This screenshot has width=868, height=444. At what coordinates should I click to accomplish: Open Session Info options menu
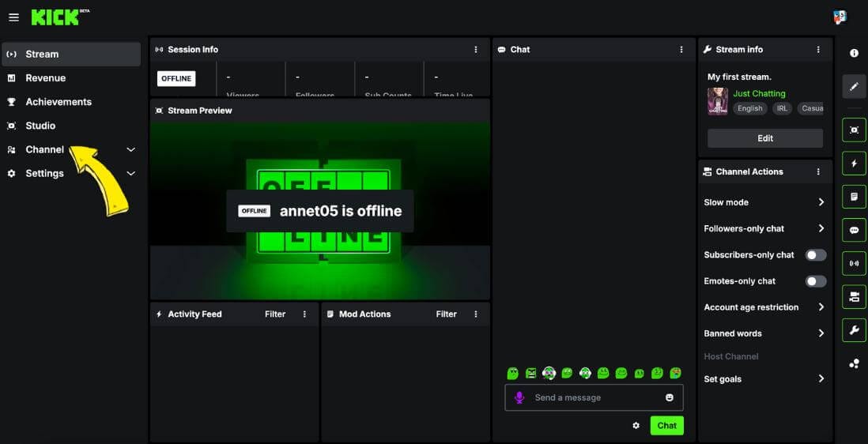pos(476,49)
